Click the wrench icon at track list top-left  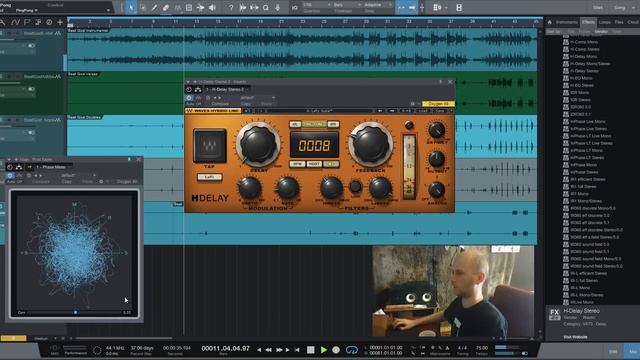tap(3, 22)
